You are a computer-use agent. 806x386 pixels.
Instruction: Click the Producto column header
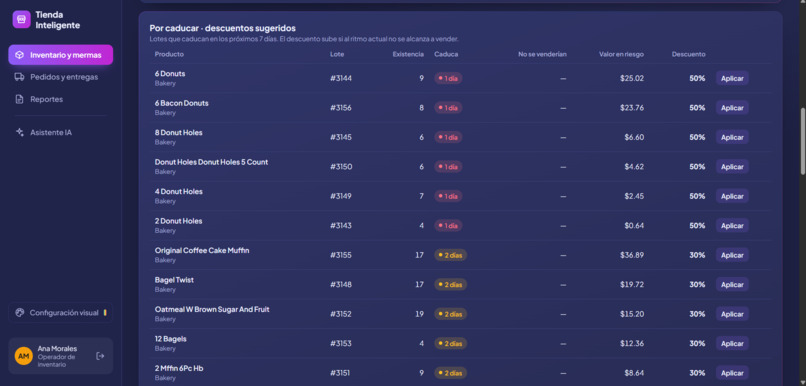click(169, 54)
